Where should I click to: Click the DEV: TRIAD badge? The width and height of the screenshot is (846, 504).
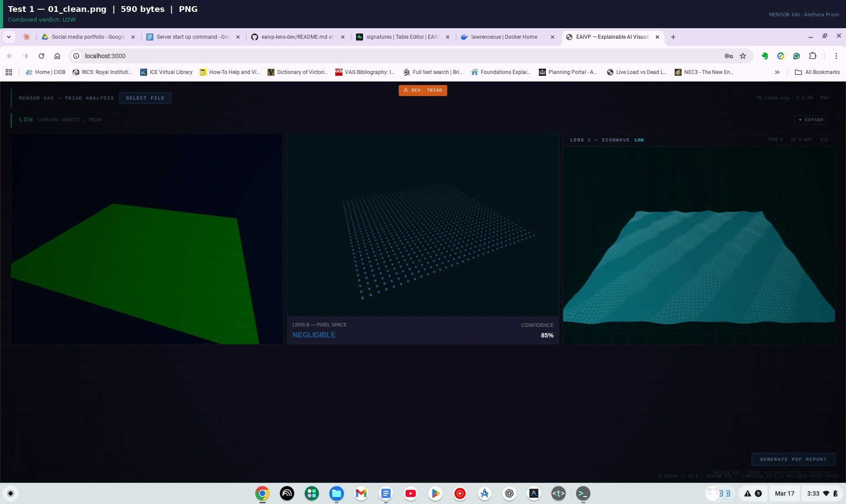pos(423,90)
